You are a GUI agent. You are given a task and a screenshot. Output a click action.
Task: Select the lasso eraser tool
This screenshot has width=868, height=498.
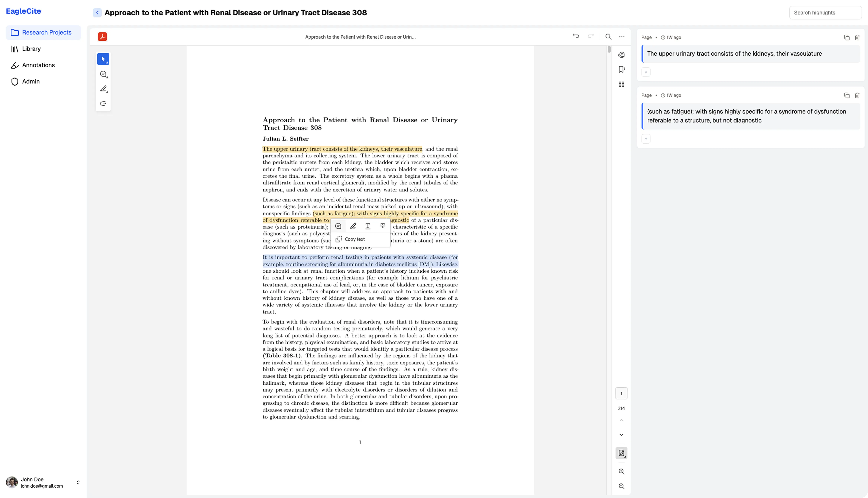[103, 104]
